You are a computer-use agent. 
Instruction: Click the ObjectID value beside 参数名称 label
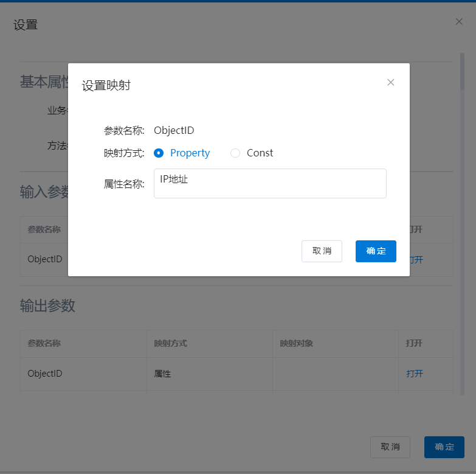(x=174, y=130)
